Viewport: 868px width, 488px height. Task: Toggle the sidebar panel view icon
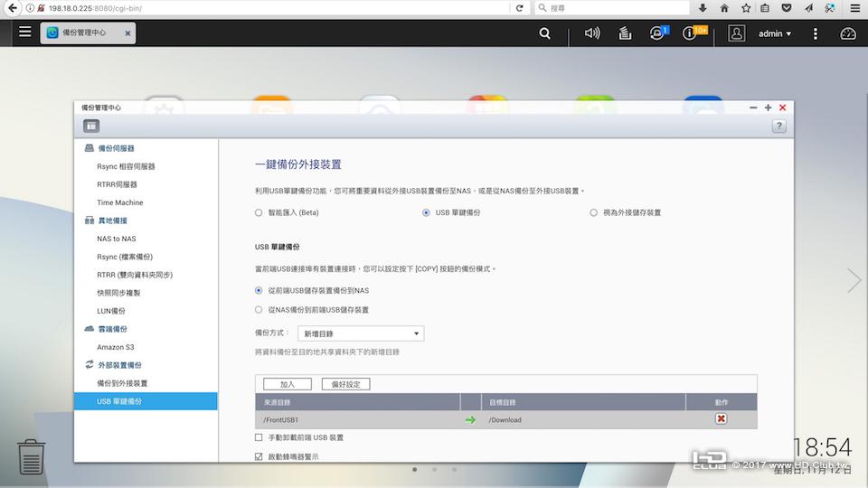click(x=91, y=127)
